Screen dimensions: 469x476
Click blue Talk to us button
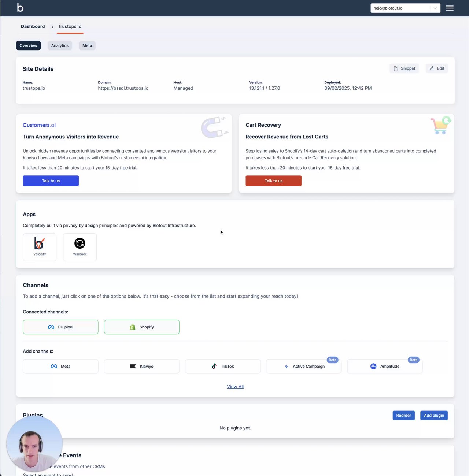point(51,181)
